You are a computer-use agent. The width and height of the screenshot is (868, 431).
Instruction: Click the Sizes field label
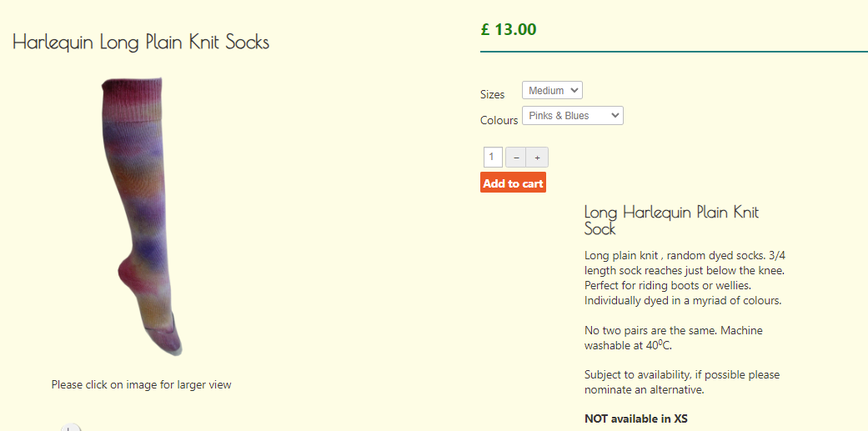[492, 94]
